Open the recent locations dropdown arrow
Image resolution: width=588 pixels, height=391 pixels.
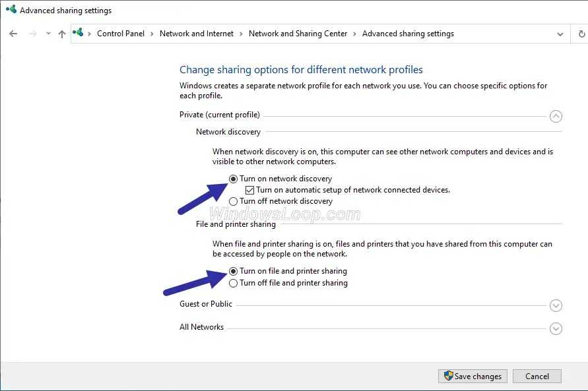pos(48,34)
